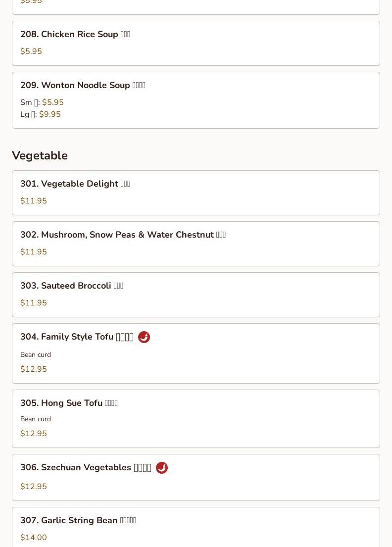Screen dimensions: 392x547
Task: Click the Vegetable section heading
Action: 40,155
